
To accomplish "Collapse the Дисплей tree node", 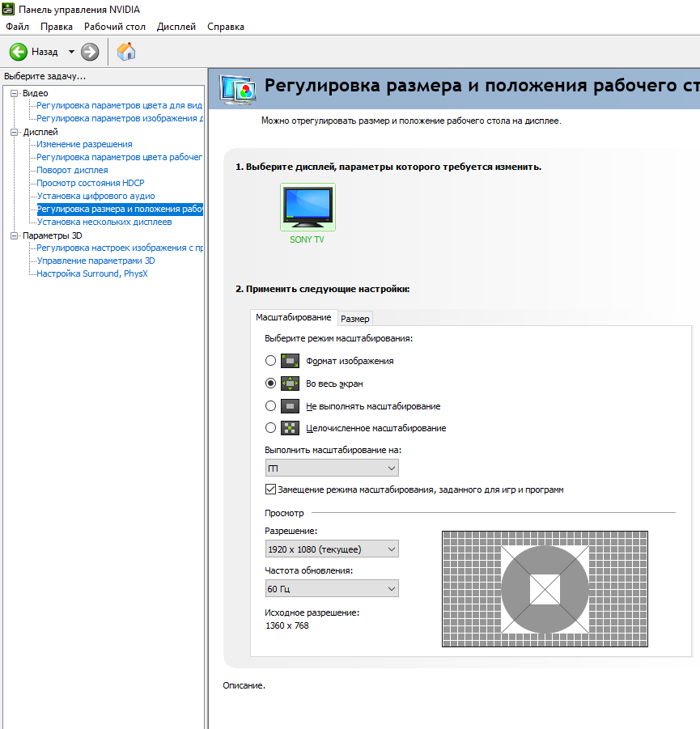I will pos(15,132).
